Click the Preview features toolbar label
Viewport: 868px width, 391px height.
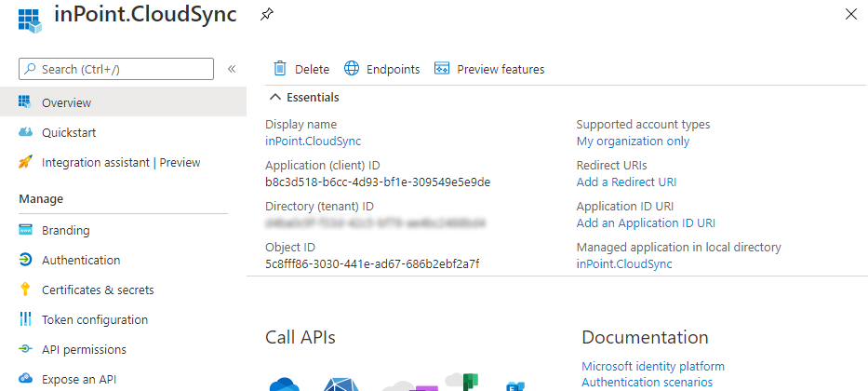click(501, 69)
